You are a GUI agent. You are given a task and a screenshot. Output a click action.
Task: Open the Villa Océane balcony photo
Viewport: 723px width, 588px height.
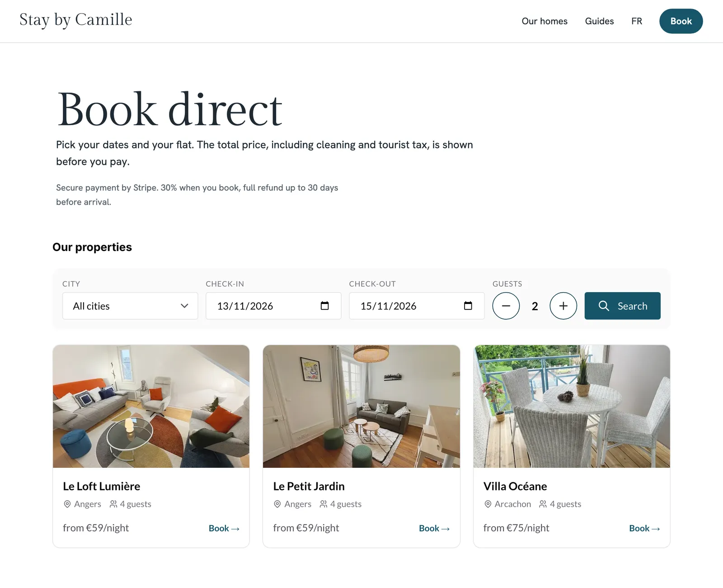[572, 406]
